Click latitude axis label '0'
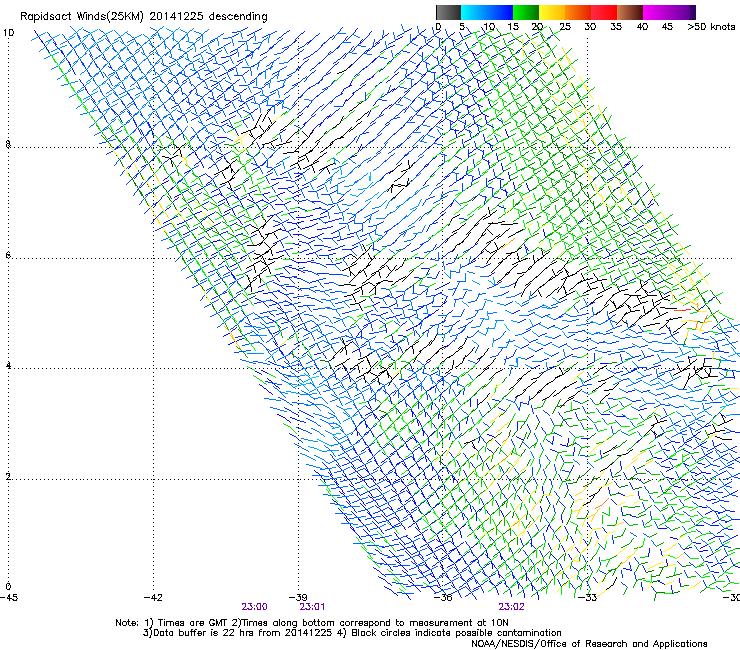740x650 pixels. click(x=8, y=587)
